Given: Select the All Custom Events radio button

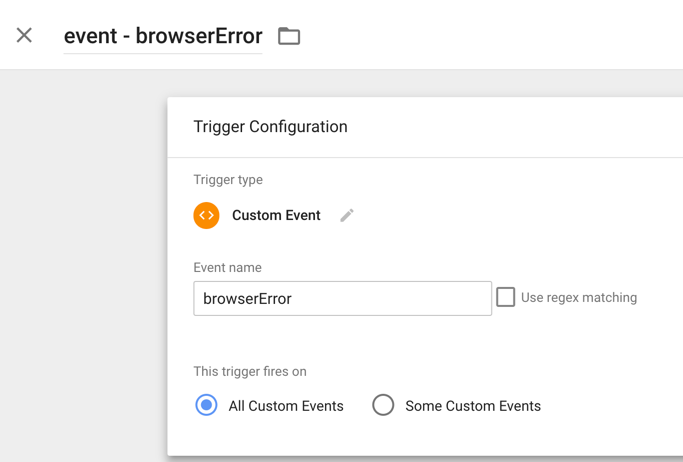Looking at the screenshot, I should (206, 405).
